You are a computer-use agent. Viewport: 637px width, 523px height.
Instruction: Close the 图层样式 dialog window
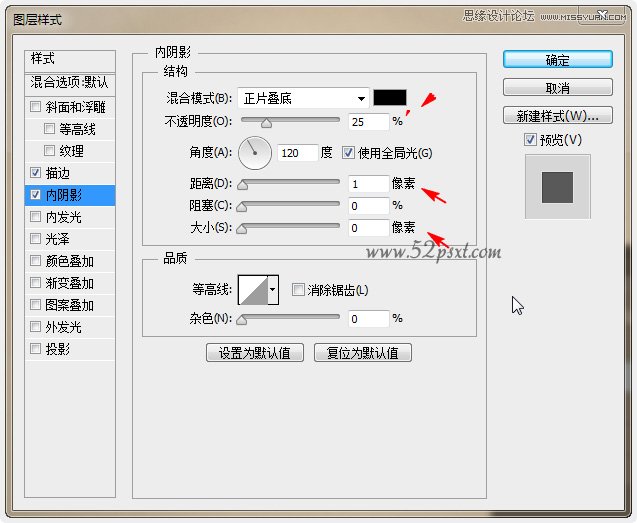coord(602,15)
